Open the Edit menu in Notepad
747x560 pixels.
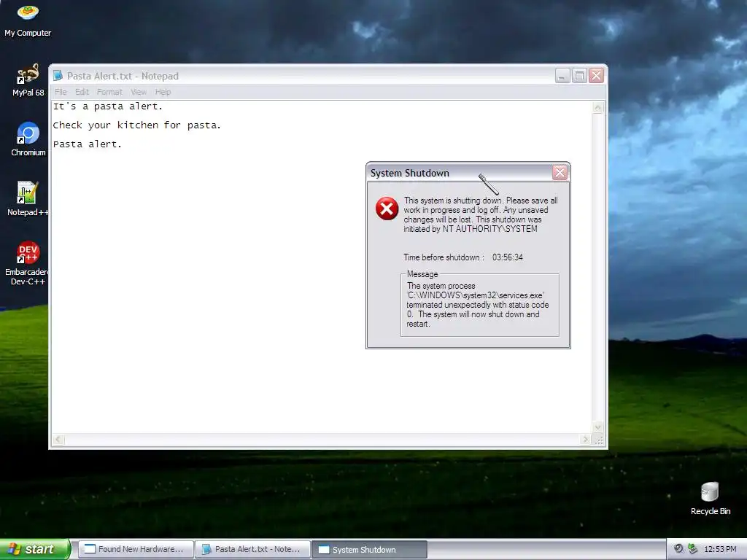pyautogui.click(x=82, y=92)
